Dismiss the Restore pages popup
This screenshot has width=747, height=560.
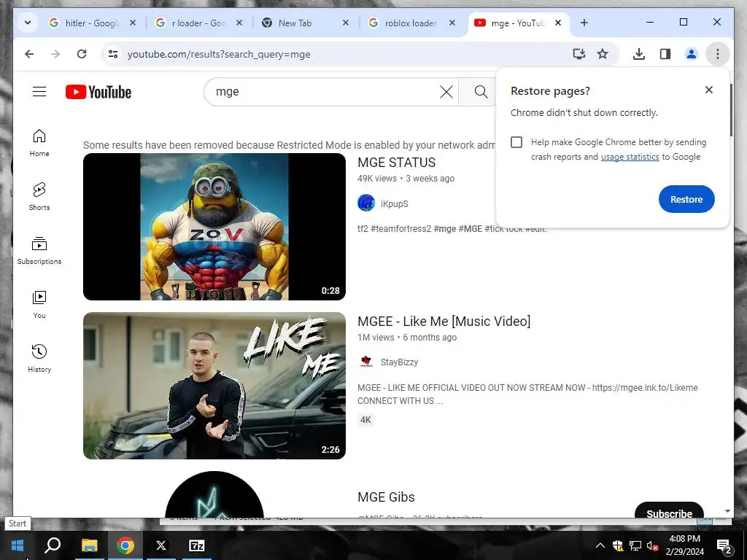tap(709, 90)
